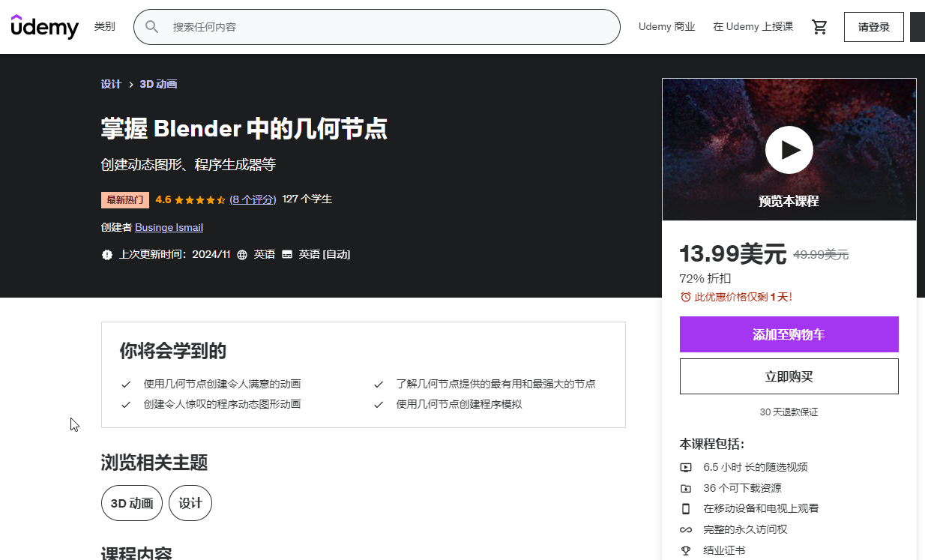Image resolution: width=925 pixels, height=560 pixels.
Task: Click the 13.99美元 price
Action: pos(732,254)
